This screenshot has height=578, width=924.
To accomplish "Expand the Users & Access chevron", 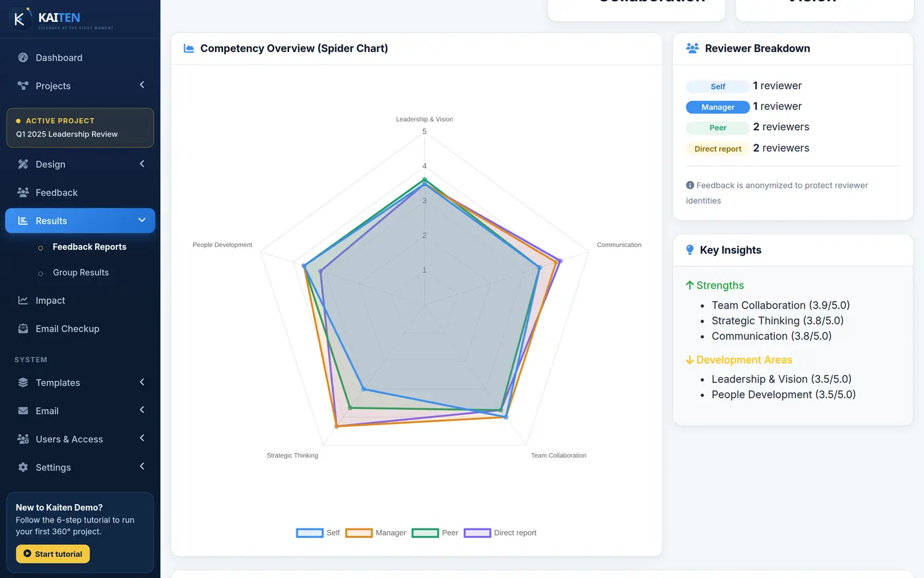I will click(142, 438).
